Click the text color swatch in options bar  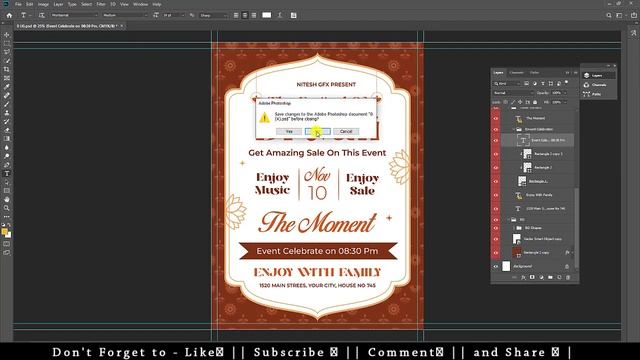click(x=267, y=15)
